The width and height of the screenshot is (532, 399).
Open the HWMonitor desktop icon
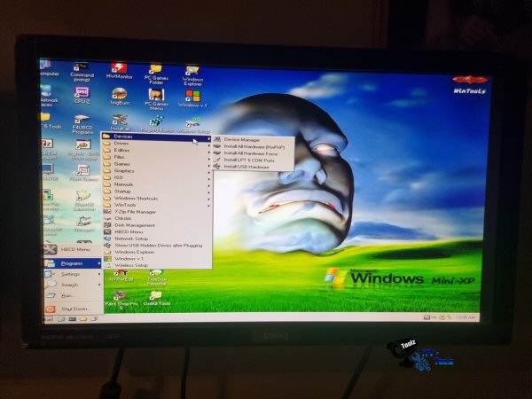[119, 70]
